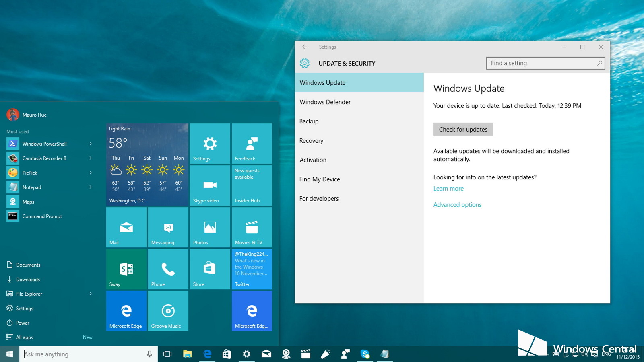Expand PicPick jump list chevron
The image size is (644, 362).
(91, 173)
